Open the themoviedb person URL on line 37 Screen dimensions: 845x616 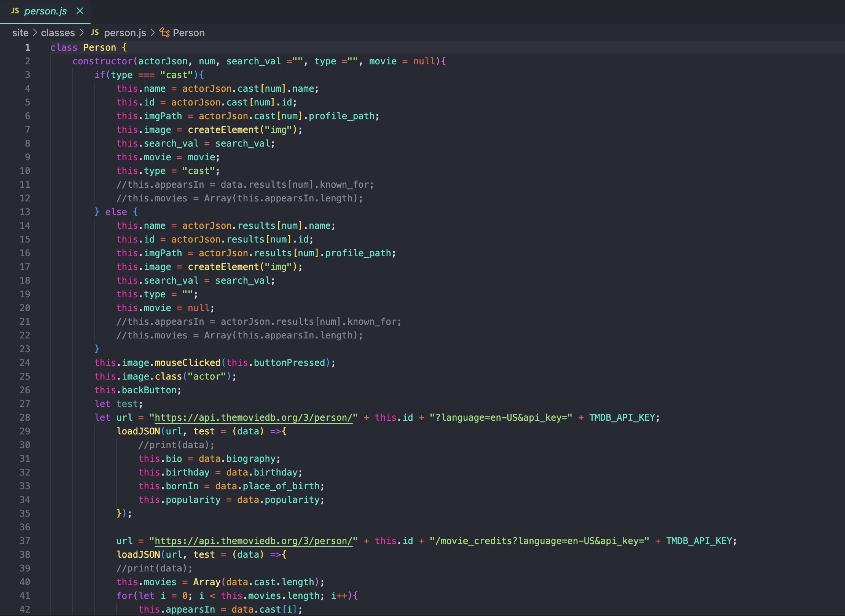[253, 541]
